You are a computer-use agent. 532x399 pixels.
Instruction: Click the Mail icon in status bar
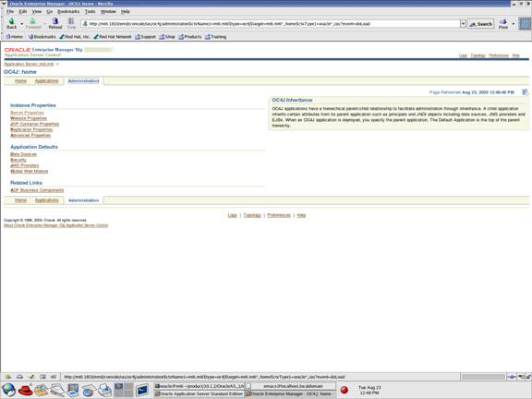click(x=19, y=377)
